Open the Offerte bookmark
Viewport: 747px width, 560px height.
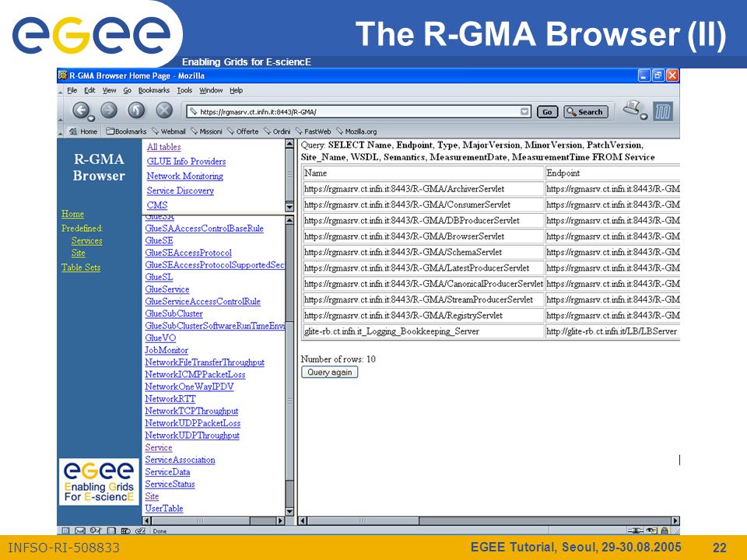(243, 131)
